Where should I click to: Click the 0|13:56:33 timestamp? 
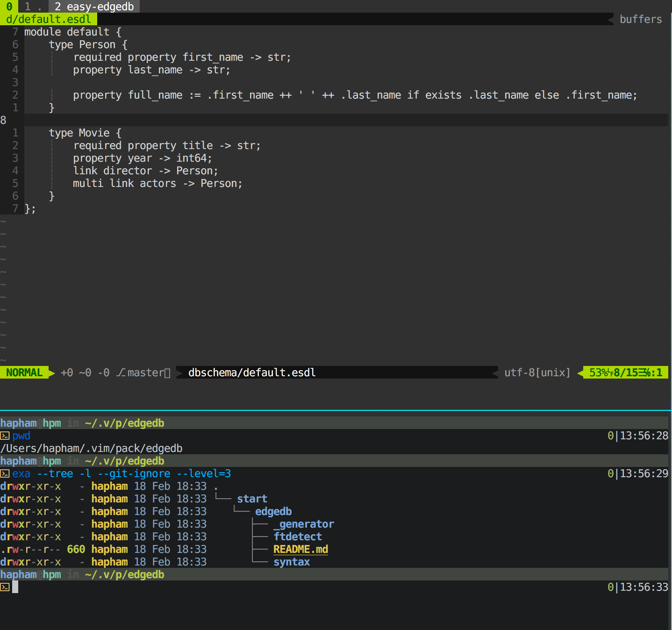(x=638, y=587)
